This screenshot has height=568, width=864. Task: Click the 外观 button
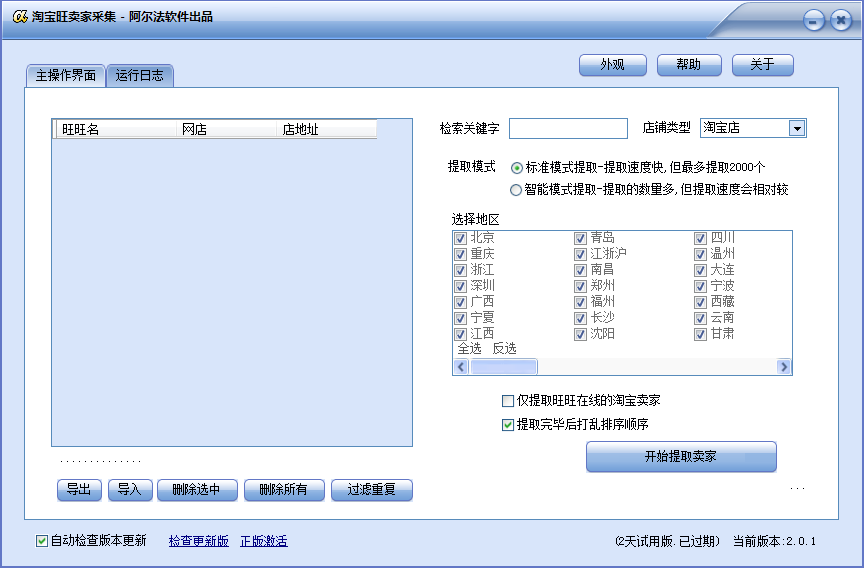613,65
